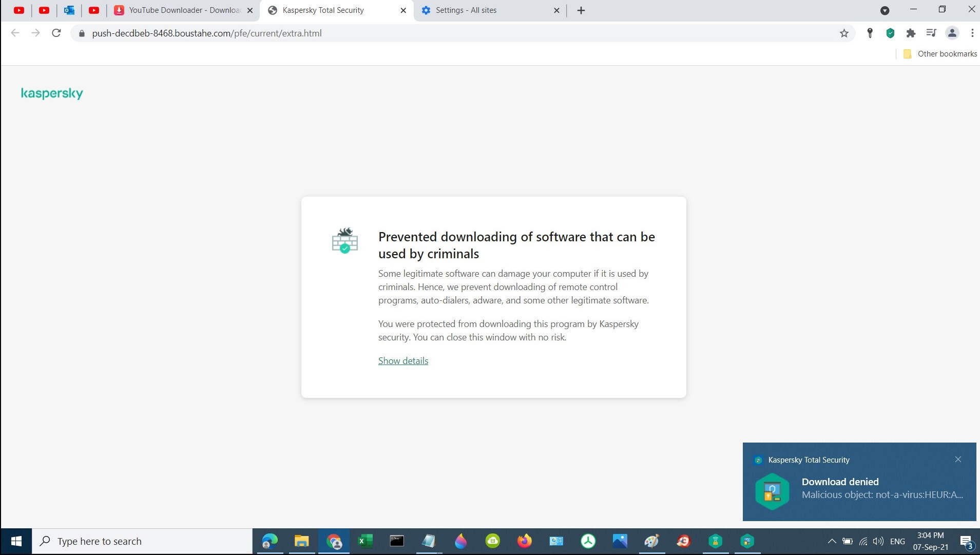The height and width of the screenshot is (555, 980).
Task: Open the Wi-Fi network tray icon
Action: pyautogui.click(x=863, y=541)
